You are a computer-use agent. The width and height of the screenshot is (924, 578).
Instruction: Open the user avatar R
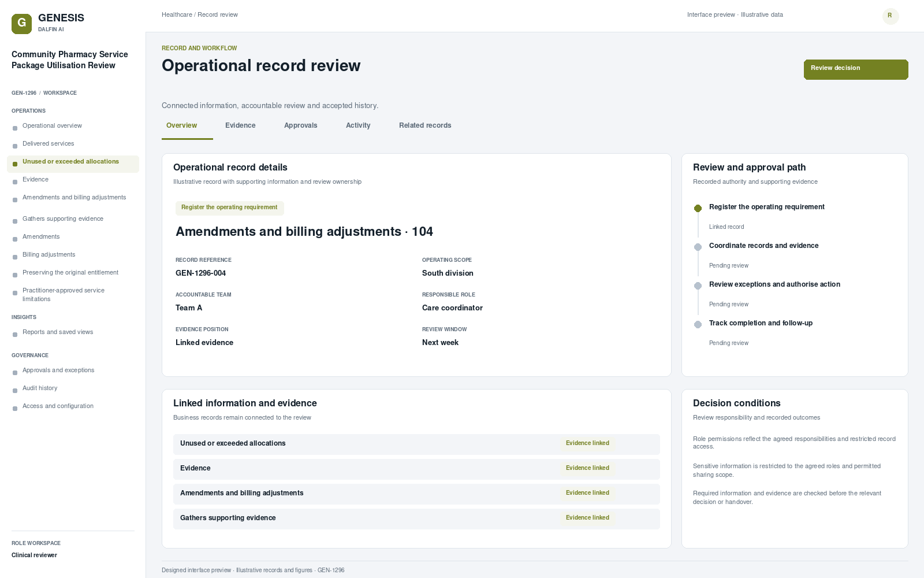point(890,16)
